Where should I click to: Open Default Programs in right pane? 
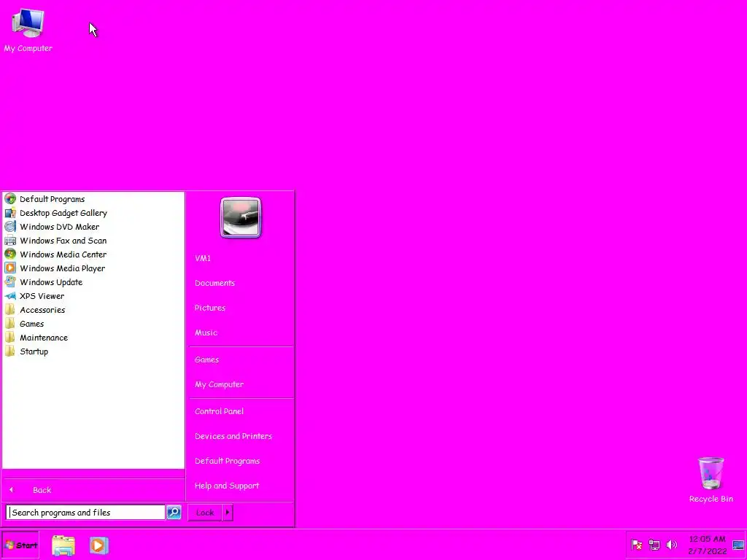pyautogui.click(x=227, y=461)
